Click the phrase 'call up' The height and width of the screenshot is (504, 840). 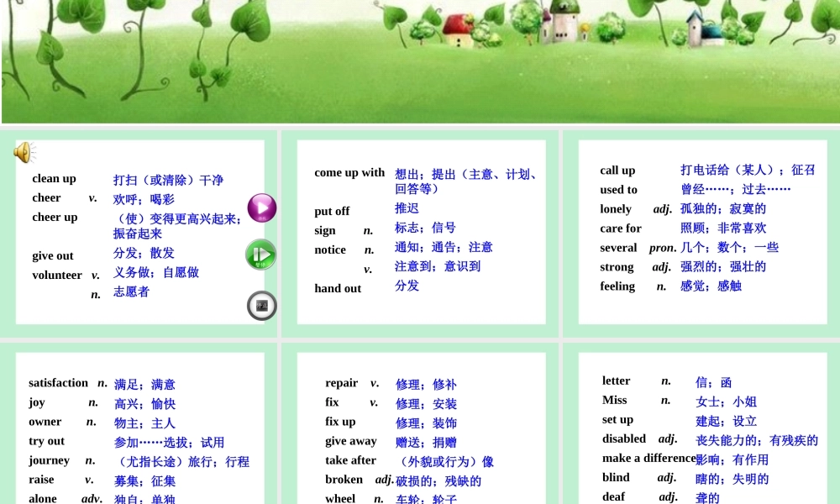coord(617,171)
